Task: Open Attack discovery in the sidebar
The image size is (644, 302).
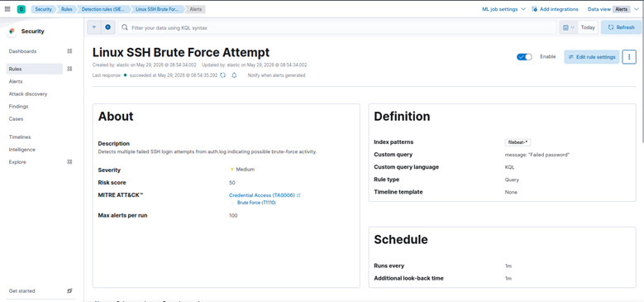Action: pyautogui.click(x=28, y=94)
